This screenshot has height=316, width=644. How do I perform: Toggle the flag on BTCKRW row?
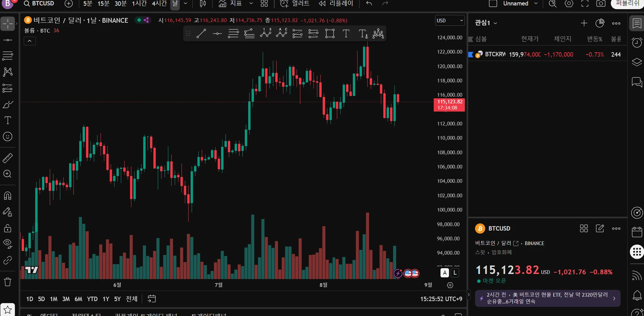pyautogui.click(x=471, y=55)
